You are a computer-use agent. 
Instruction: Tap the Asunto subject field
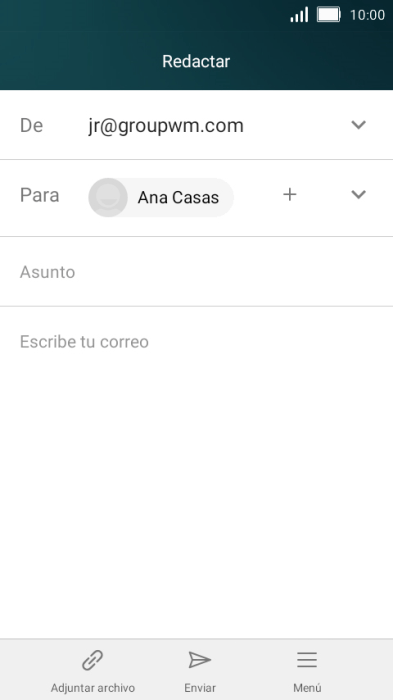coord(196,272)
